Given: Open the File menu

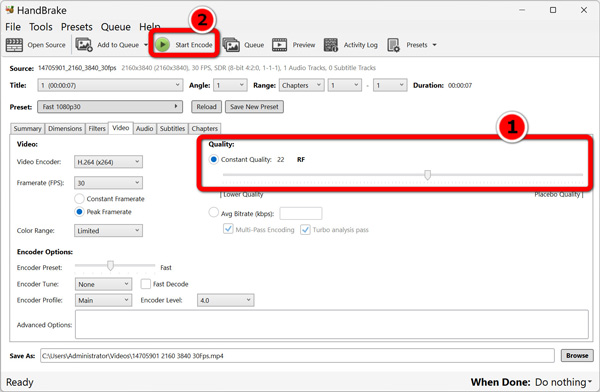Looking at the screenshot, I should [x=13, y=27].
